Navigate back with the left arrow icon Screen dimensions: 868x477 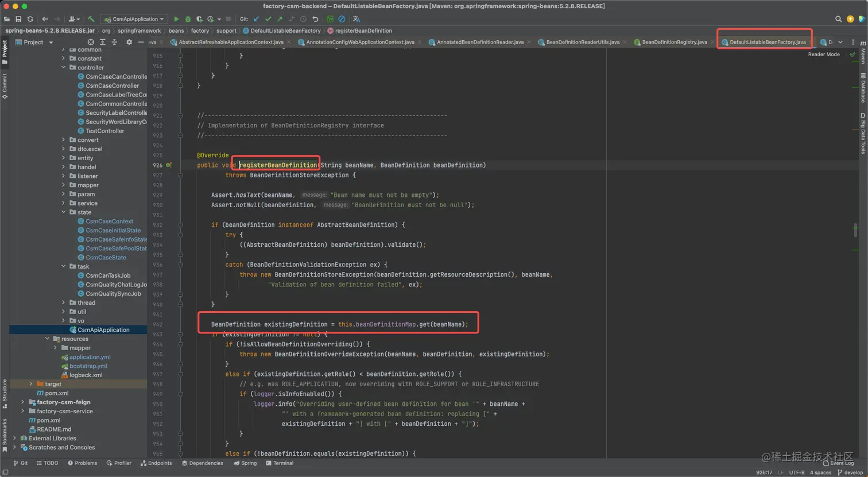[x=45, y=19]
